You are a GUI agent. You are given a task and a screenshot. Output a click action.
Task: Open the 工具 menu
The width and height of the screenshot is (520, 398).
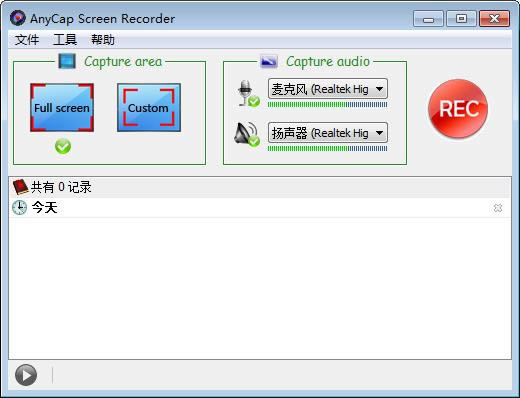click(65, 40)
